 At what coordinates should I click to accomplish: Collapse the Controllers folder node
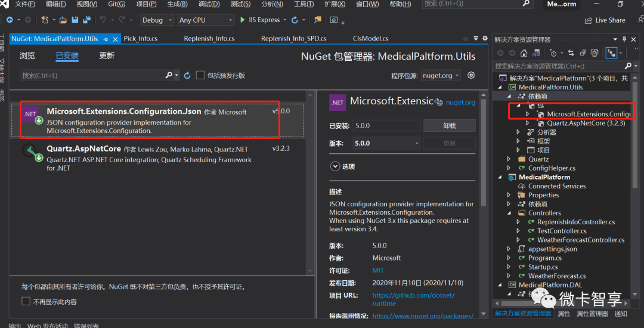click(509, 213)
